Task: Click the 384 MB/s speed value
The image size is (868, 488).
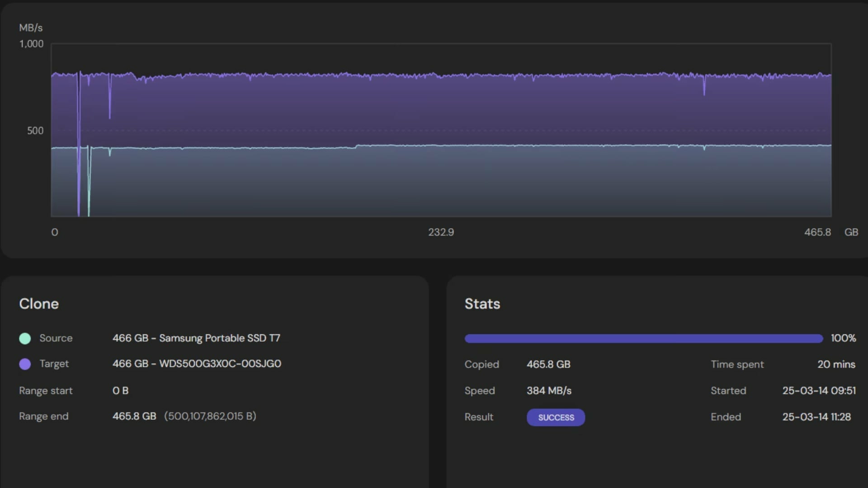Action: click(549, 390)
